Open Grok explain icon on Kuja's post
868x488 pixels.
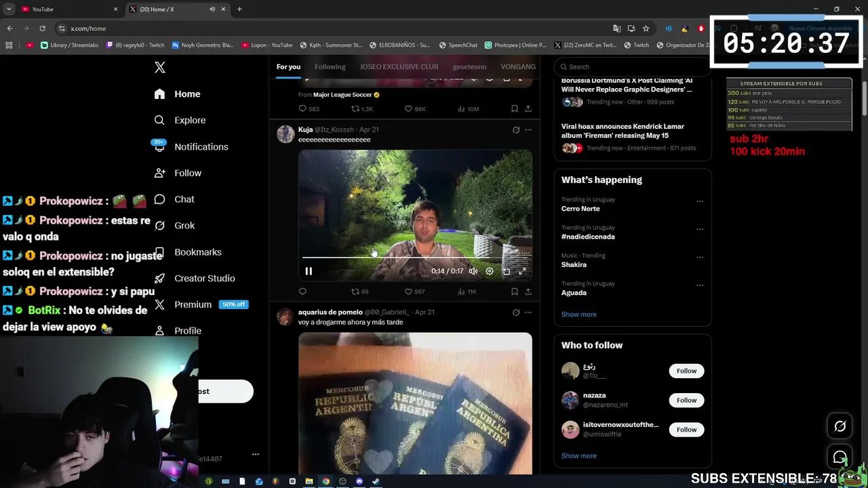[516, 129]
